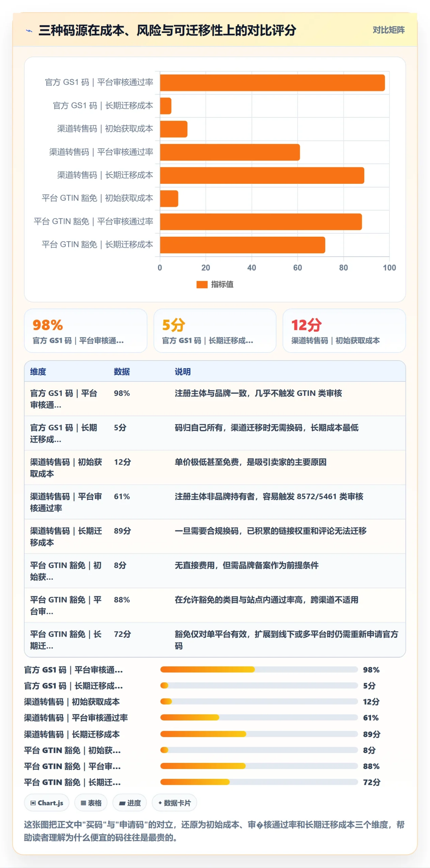430x868 pixels.
Task: Click table cell value 72分
Action: coord(122,634)
